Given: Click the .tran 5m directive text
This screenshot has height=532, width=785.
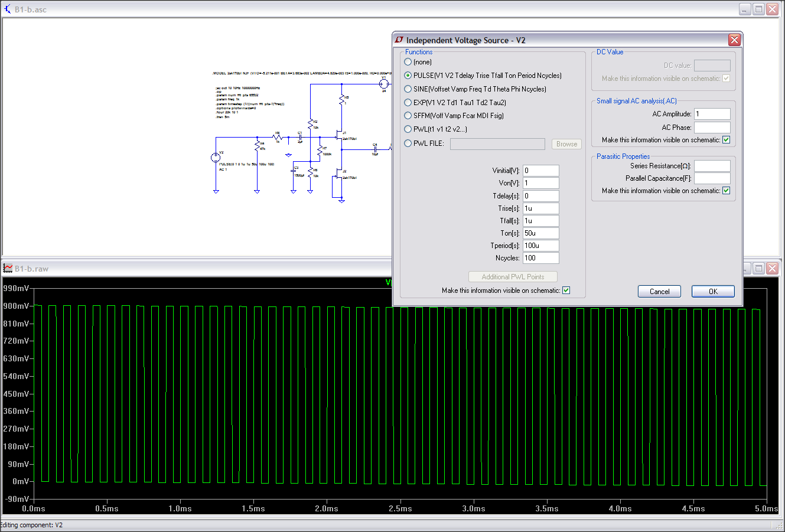Looking at the screenshot, I should [223, 117].
